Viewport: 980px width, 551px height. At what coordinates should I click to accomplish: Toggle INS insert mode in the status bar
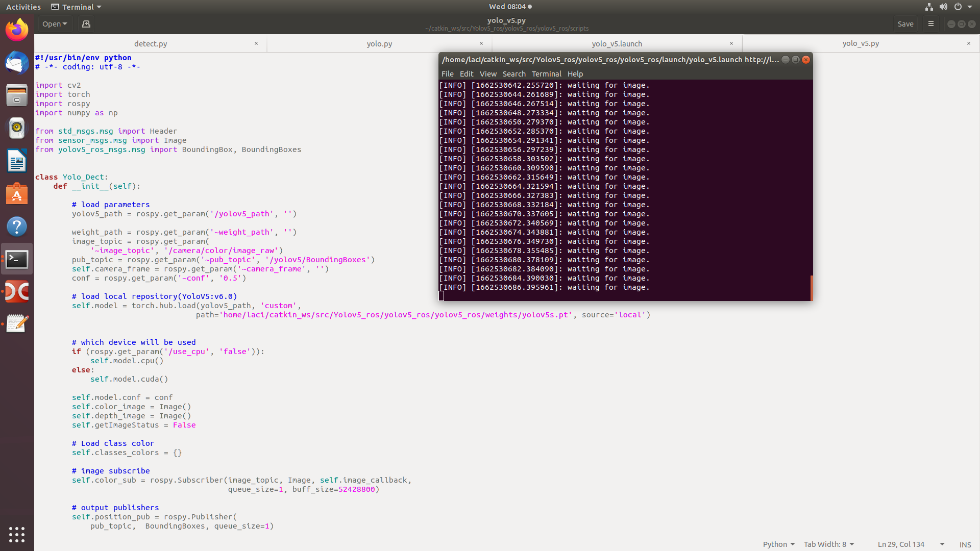[966, 544]
